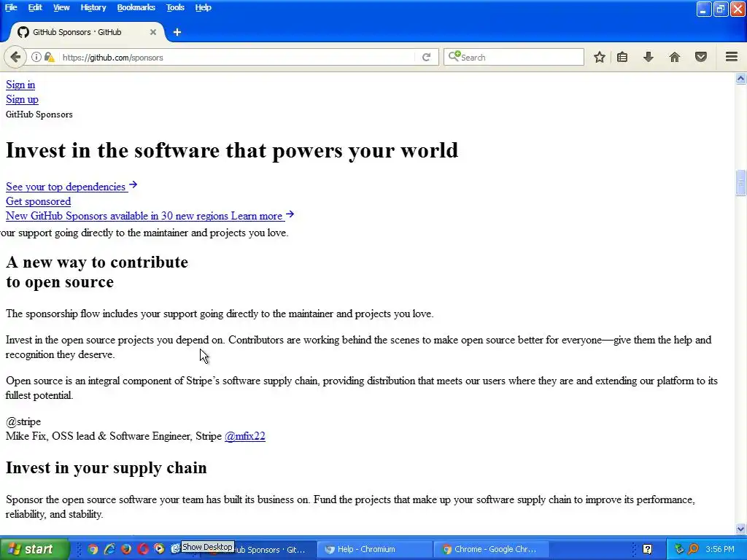Open the Edit menu

[35, 7]
